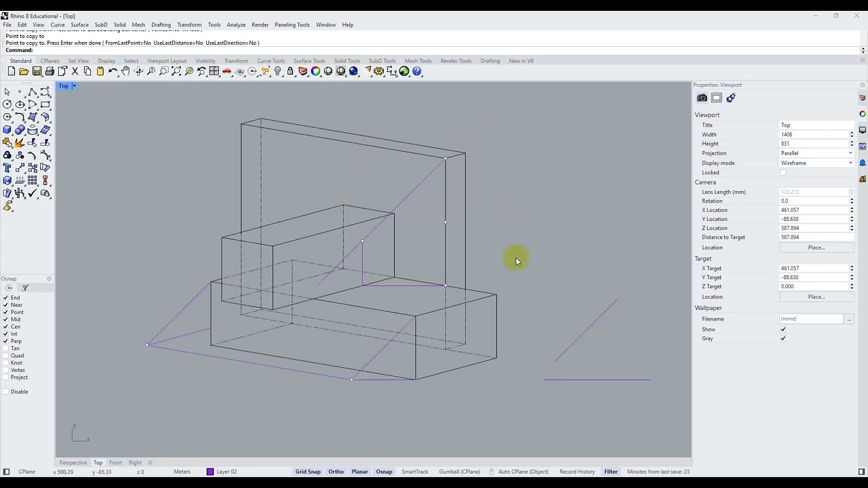Cut selection with the scissors icon
The image size is (868, 488).
75,71
